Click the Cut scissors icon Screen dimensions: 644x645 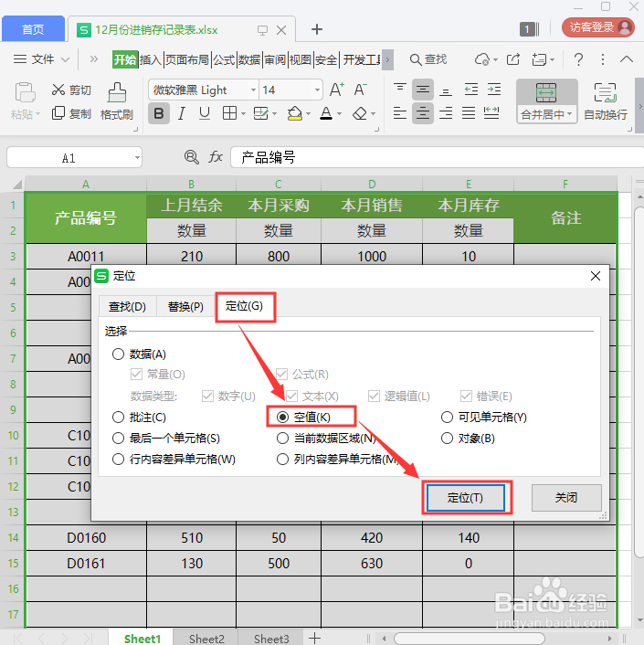58,90
